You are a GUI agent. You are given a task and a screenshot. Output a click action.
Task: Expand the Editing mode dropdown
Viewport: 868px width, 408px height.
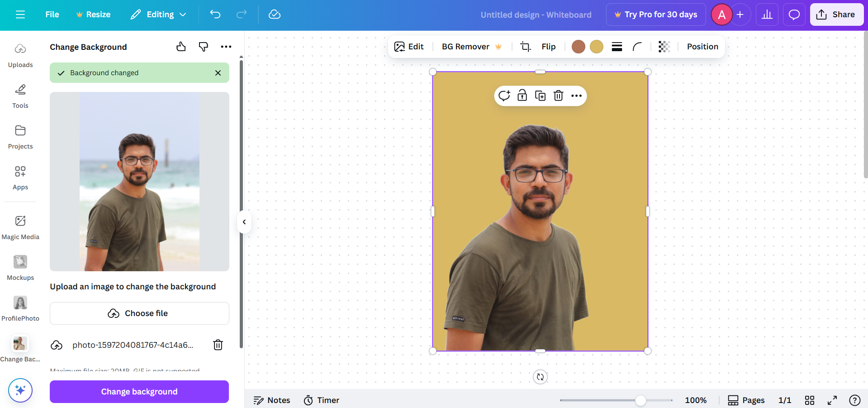[158, 14]
